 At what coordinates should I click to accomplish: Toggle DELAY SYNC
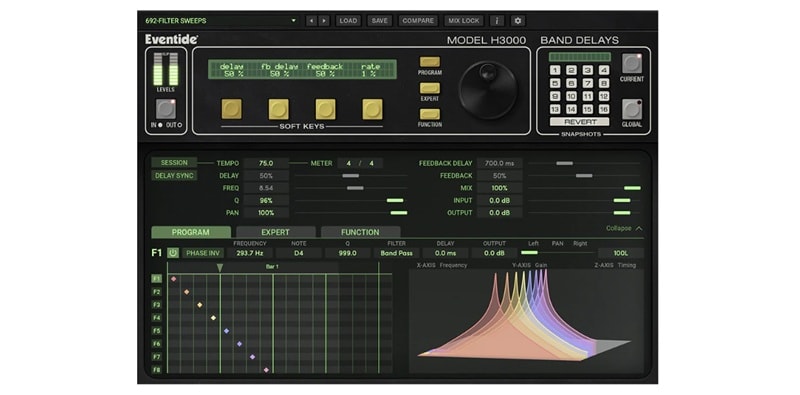pos(174,176)
